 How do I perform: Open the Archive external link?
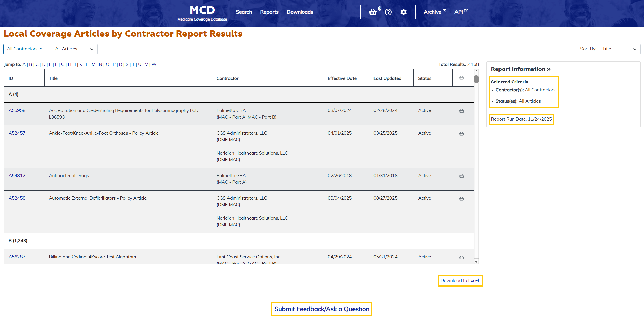(433, 12)
